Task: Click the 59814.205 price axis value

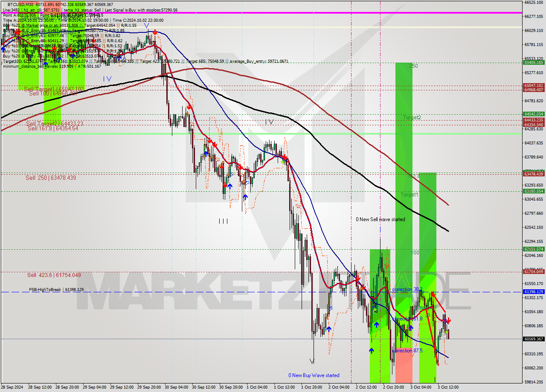Action: point(534,382)
